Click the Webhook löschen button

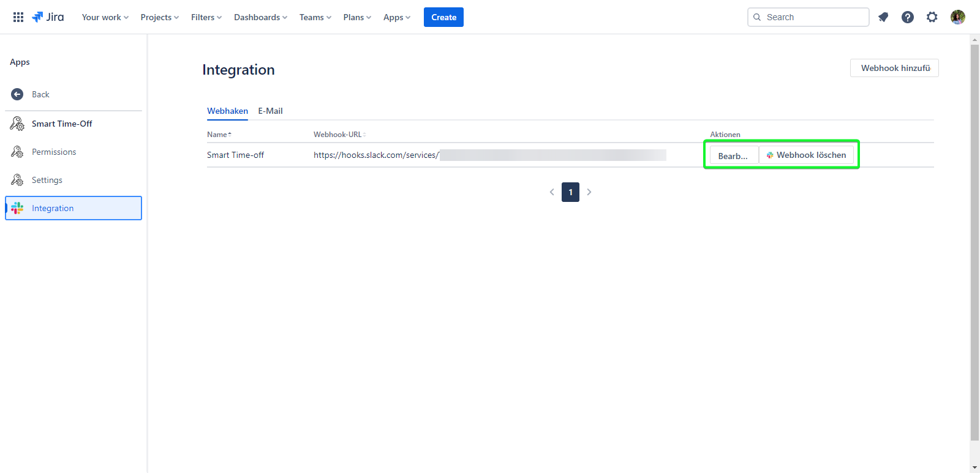806,155
